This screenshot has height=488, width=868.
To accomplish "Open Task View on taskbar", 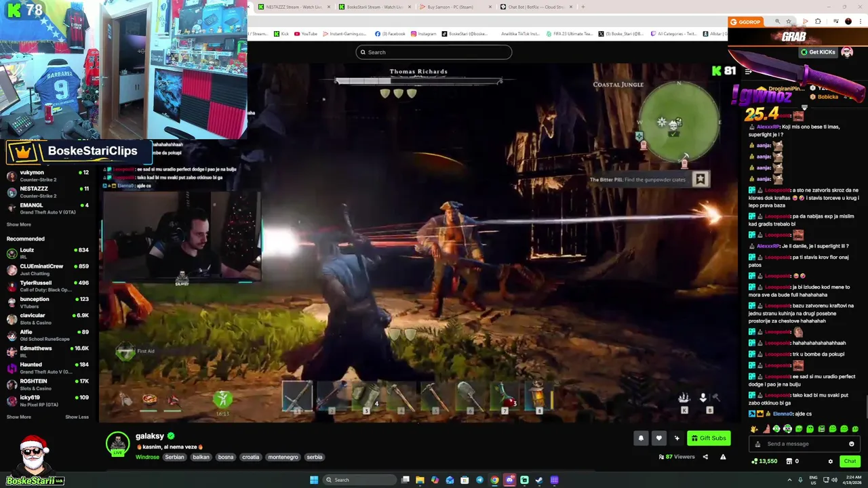I will [406, 480].
